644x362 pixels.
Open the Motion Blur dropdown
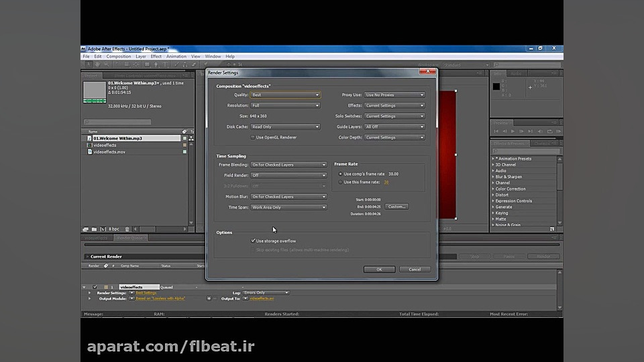point(288,196)
